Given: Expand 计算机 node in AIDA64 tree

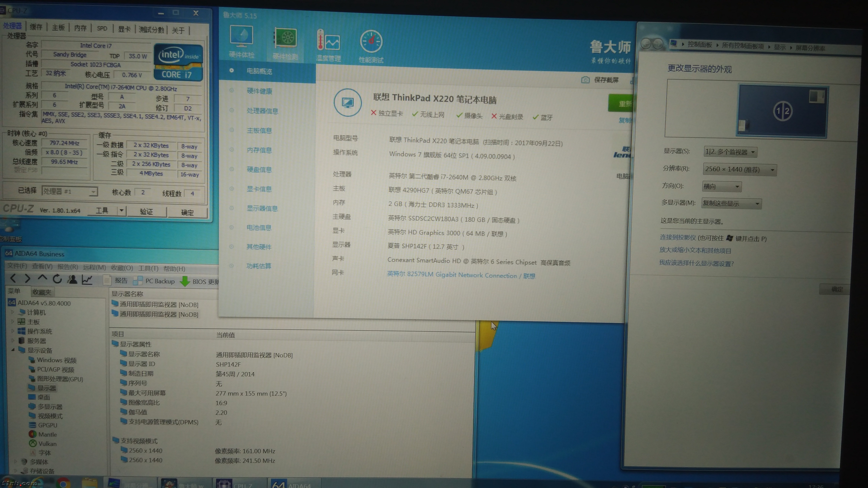Looking at the screenshot, I should pyautogui.click(x=13, y=312).
